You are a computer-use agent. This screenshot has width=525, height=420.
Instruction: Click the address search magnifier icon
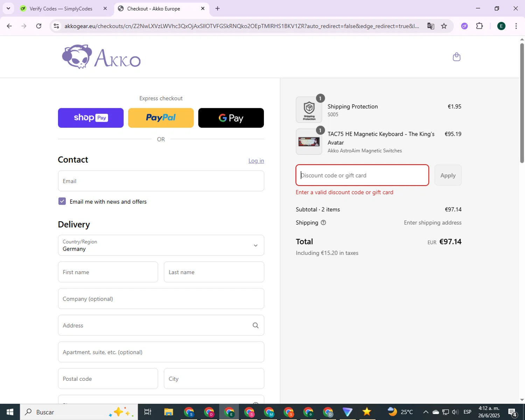point(255,325)
